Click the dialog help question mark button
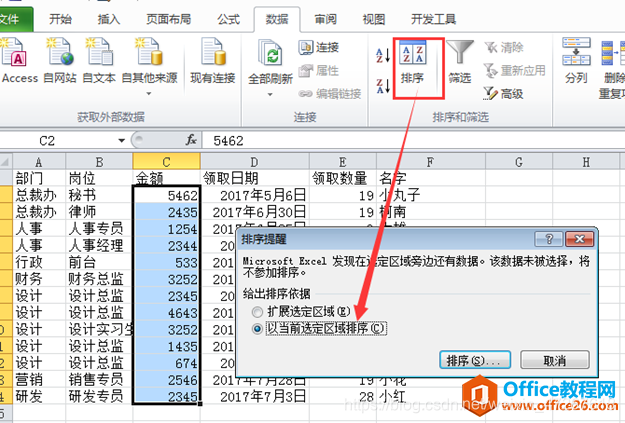625x423 pixels. click(x=549, y=239)
